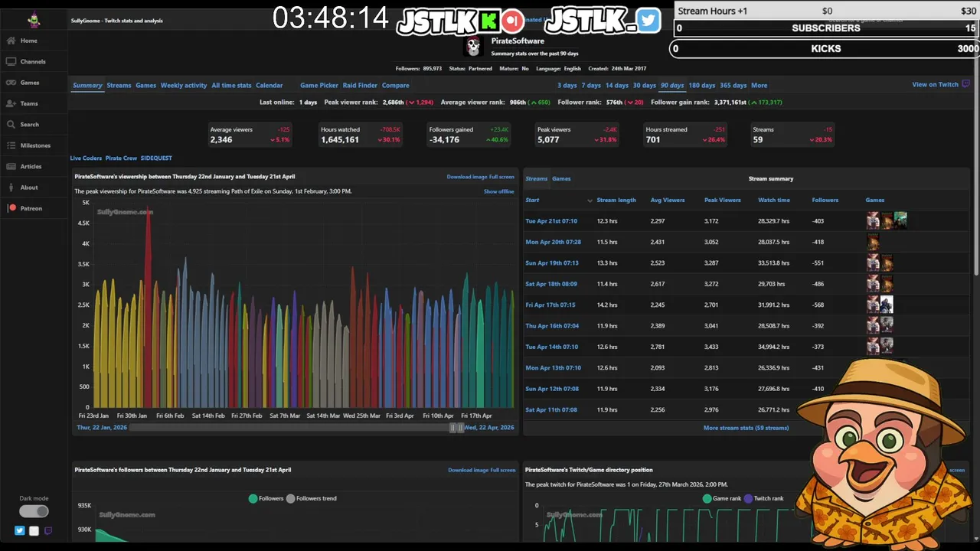Click the Show offline link

tap(499, 191)
